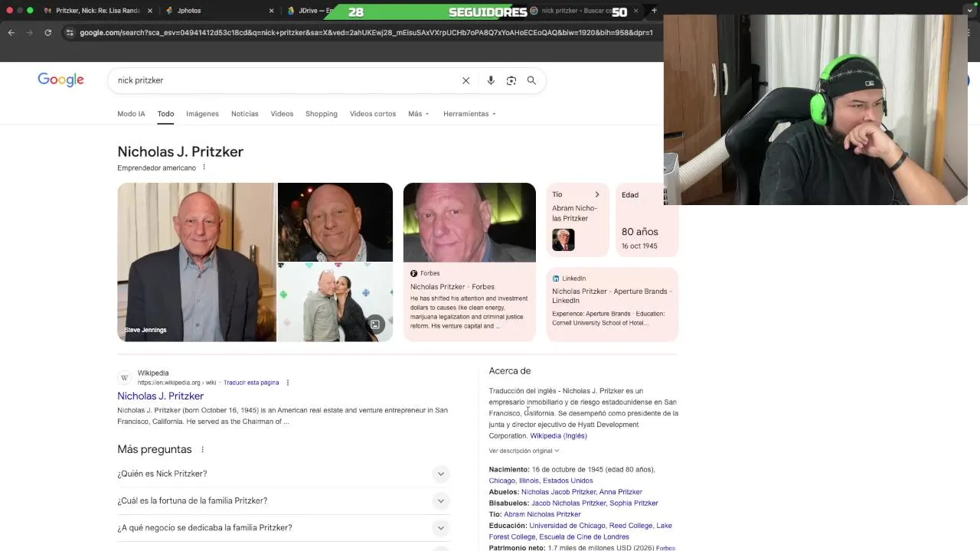Open options menu next to Emprendedor americano

click(204, 168)
